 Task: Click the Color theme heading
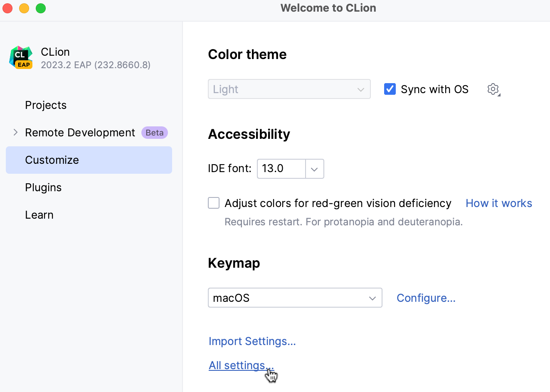point(247,54)
